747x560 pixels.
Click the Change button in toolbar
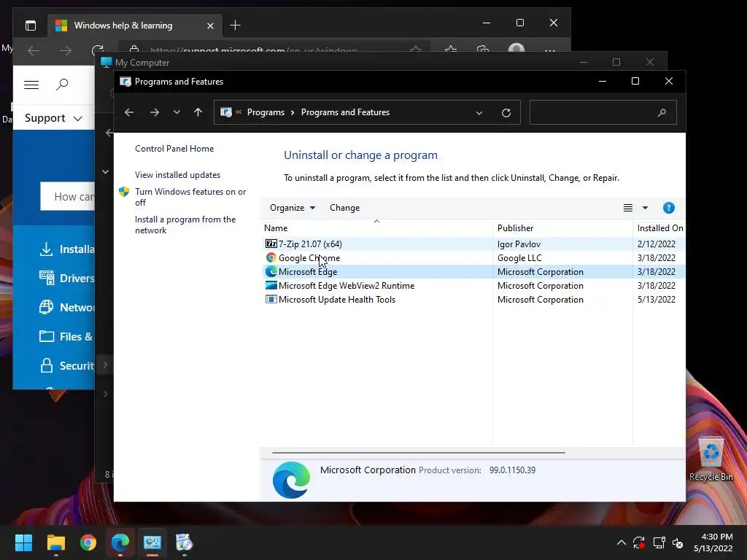344,208
